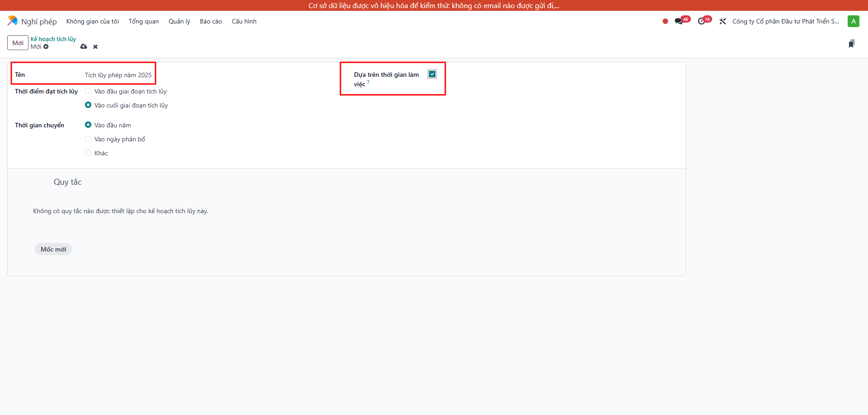Select the Khác carry-over option
868x415 pixels.
pyautogui.click(x=88, y=153)
